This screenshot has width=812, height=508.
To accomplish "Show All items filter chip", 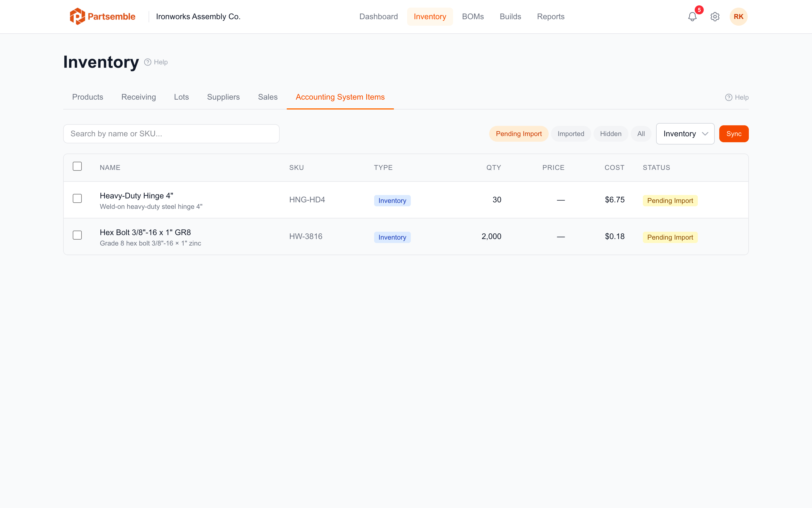I will (x=641, y=134).
